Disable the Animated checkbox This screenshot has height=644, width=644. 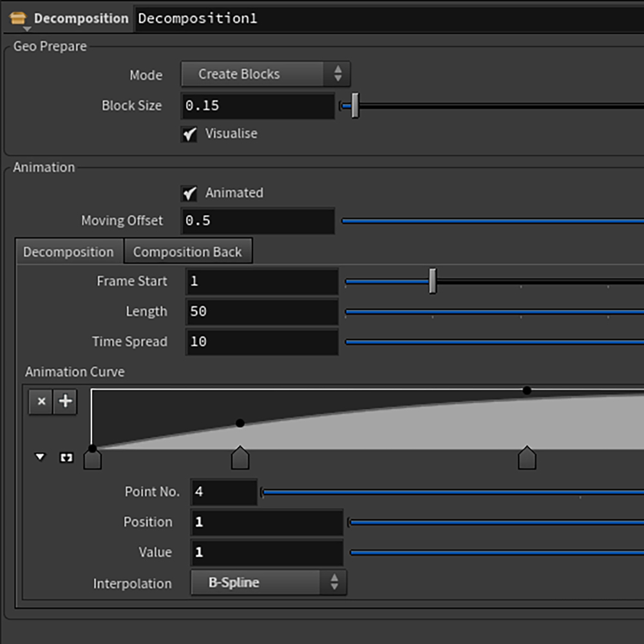point(189,193)
